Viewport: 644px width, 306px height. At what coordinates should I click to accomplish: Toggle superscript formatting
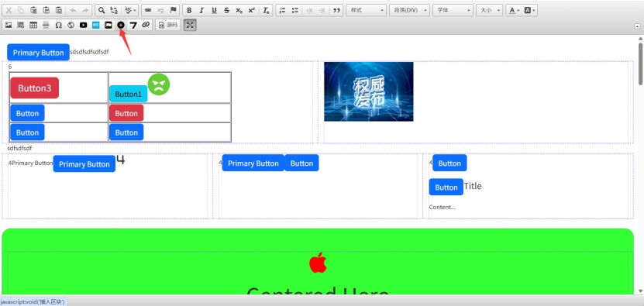(251, 10)
